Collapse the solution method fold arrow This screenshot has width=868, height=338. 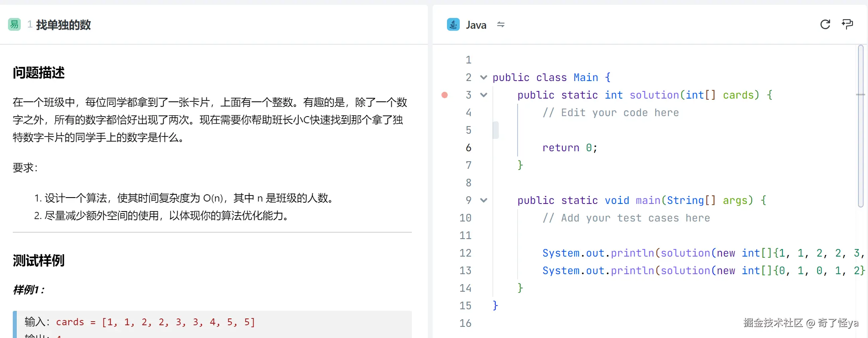(x=484, y=95)
